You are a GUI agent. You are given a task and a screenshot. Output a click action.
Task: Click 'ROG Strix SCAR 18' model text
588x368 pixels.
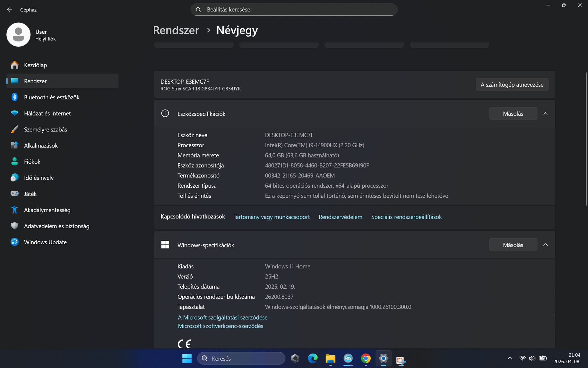pyautogui.click(x=180, y=89)
